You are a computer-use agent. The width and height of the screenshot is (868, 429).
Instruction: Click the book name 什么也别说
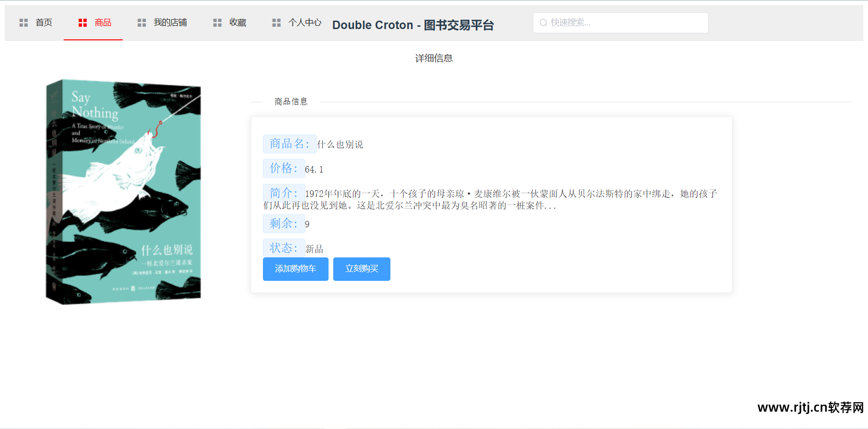coord(340,144)
